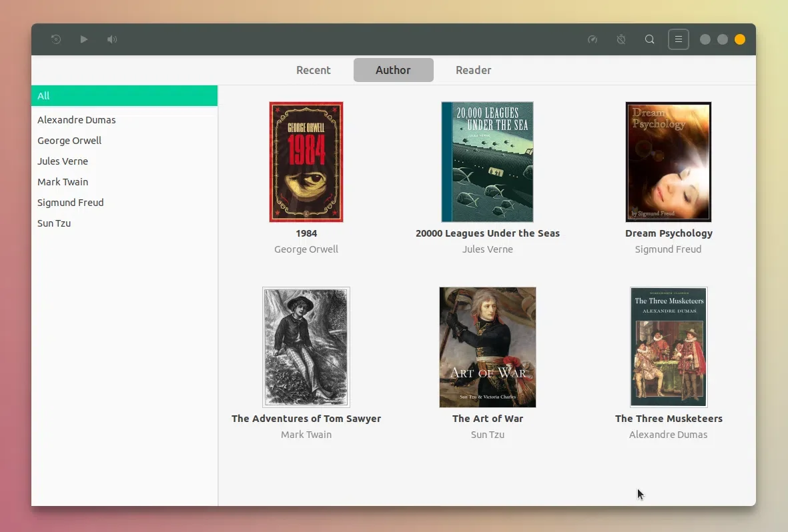This screenshot has width=788, height=532.
Task: Start playback with the play button
Action: coord(84,39)
